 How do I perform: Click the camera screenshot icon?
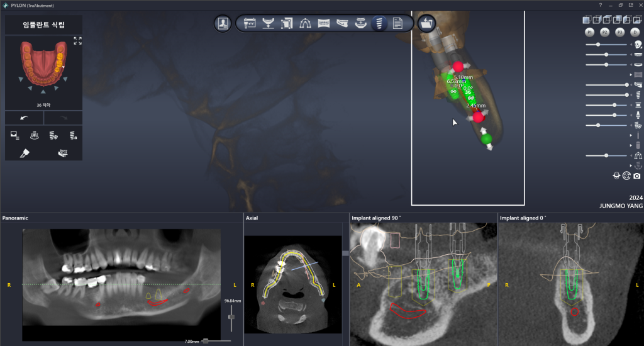click(x=636, y=176)
